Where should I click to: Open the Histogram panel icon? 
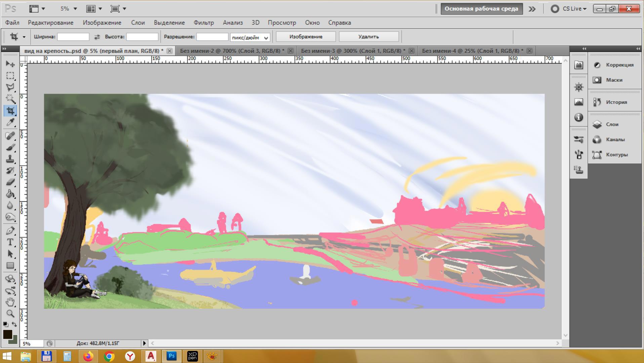coord(578,102)
